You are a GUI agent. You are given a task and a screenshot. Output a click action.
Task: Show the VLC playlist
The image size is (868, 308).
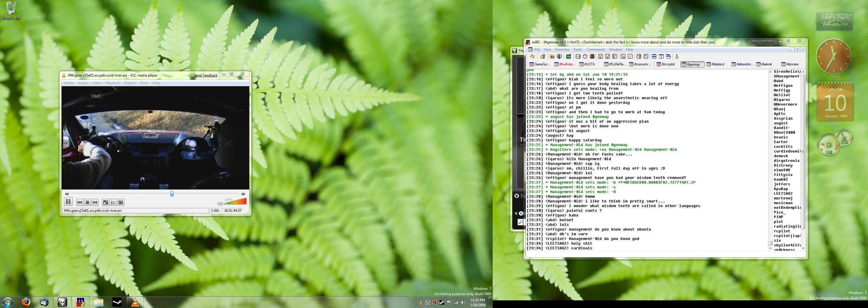[x=113, y=202]
